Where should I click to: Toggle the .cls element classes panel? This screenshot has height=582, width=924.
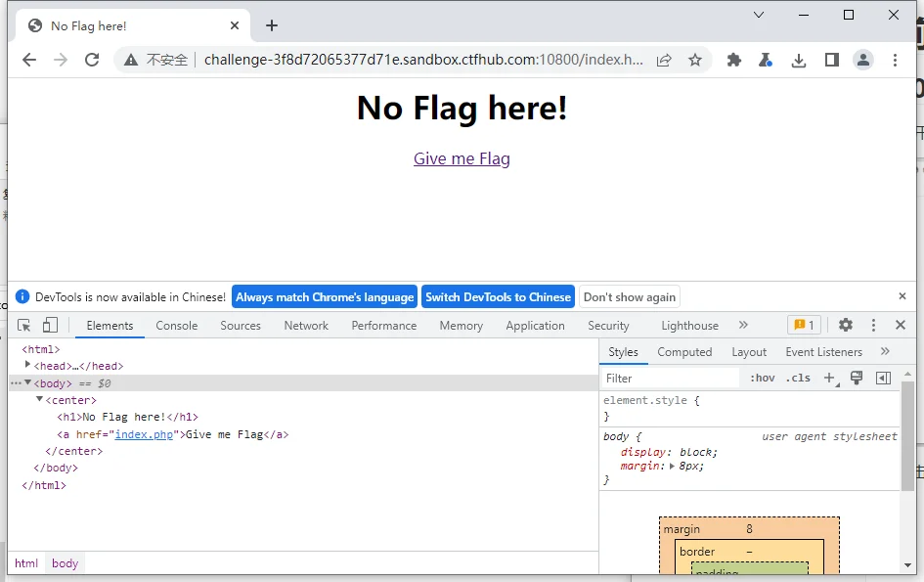(x=800, y=378)
